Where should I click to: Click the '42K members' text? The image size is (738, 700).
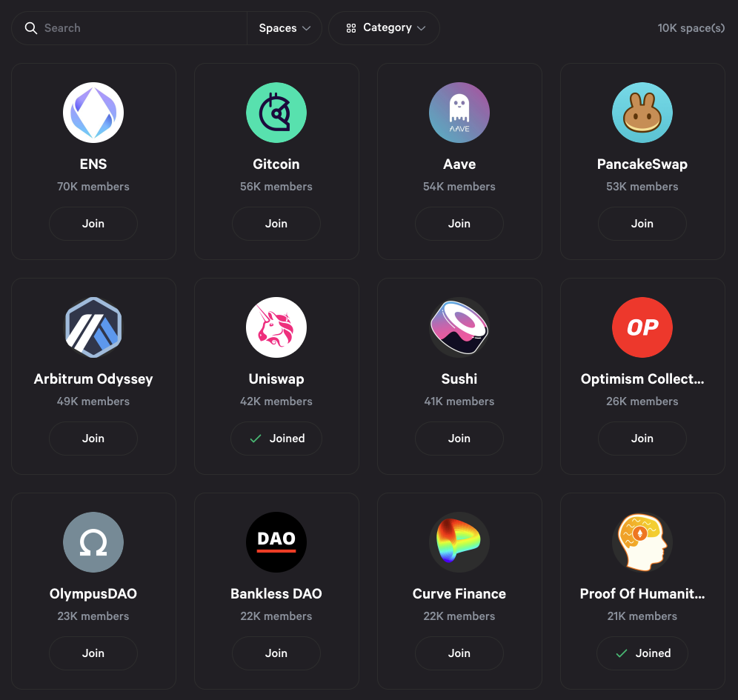[276, 401]
